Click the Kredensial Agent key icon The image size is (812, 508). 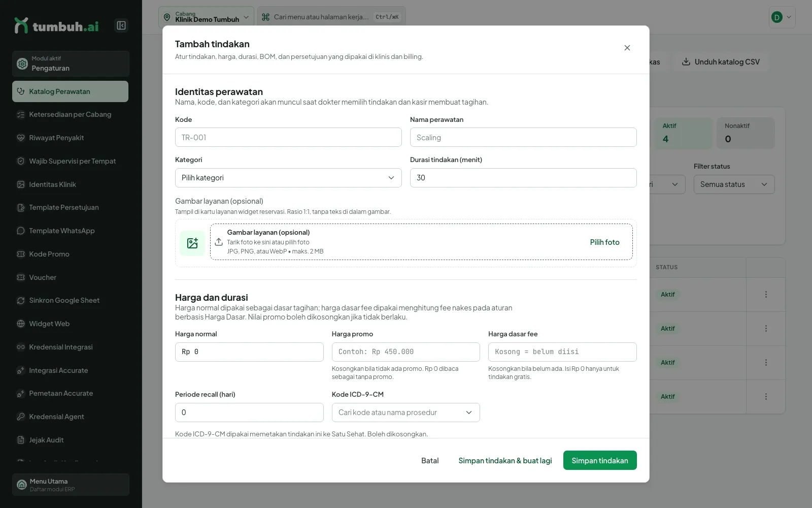coord(21,417)
